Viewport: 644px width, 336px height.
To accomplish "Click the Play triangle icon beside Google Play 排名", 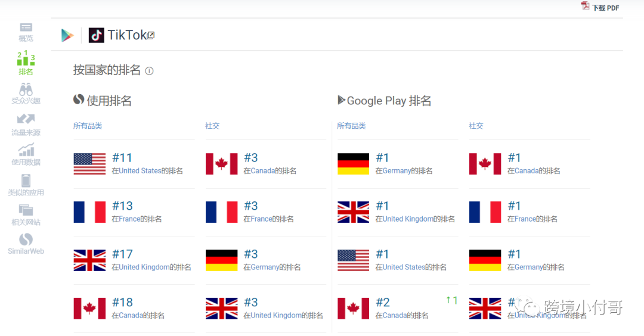I will [341, 99].
